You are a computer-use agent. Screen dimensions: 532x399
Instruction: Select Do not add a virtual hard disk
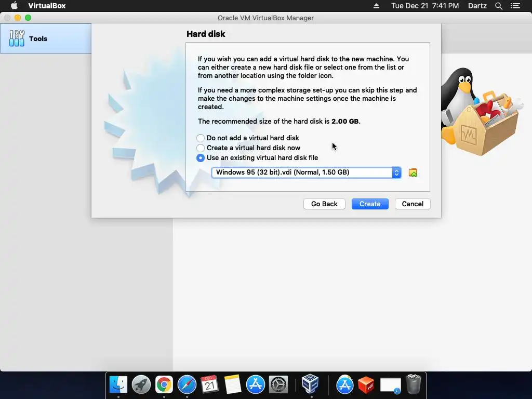pyautogui.click(x=248, y=138)
